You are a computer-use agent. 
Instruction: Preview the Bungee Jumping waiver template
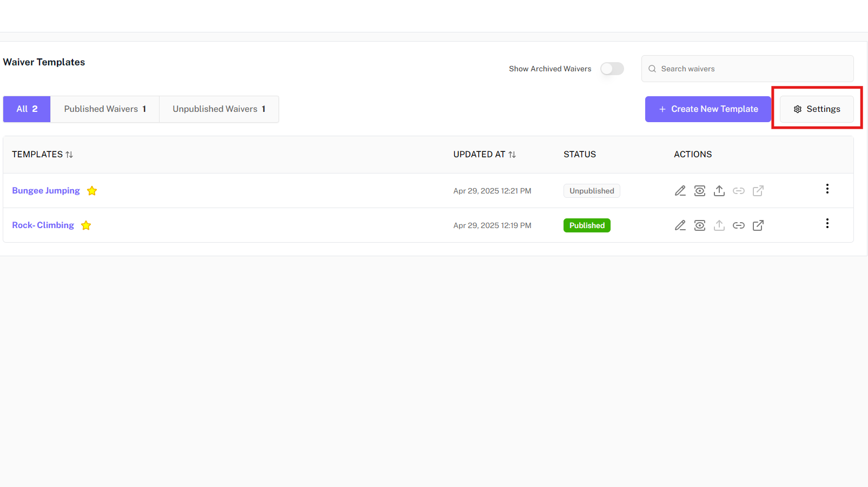(699, 191)
